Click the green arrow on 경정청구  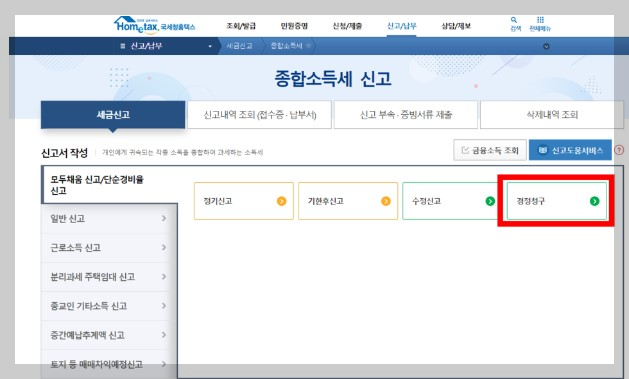click(x=595, y=201)
